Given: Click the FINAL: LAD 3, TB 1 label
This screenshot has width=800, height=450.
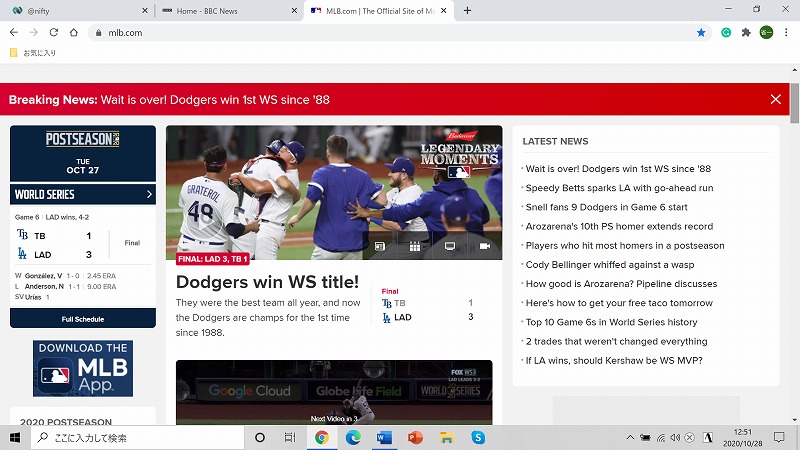Looking at the screenshot, I should pyautogui.click(x=213, y=259).
